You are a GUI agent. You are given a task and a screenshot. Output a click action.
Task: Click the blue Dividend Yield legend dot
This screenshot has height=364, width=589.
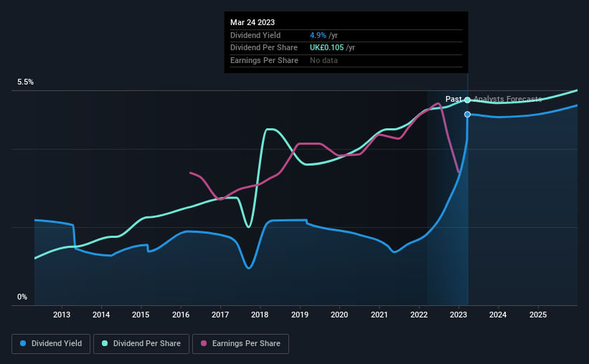tap(23, 343)
